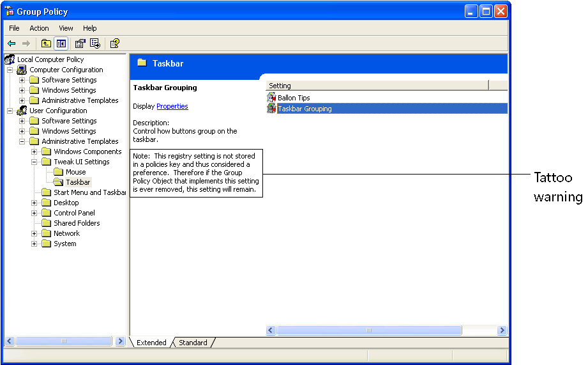
Task: Collapse the Computer Configuration node
Action: point(10,70)
